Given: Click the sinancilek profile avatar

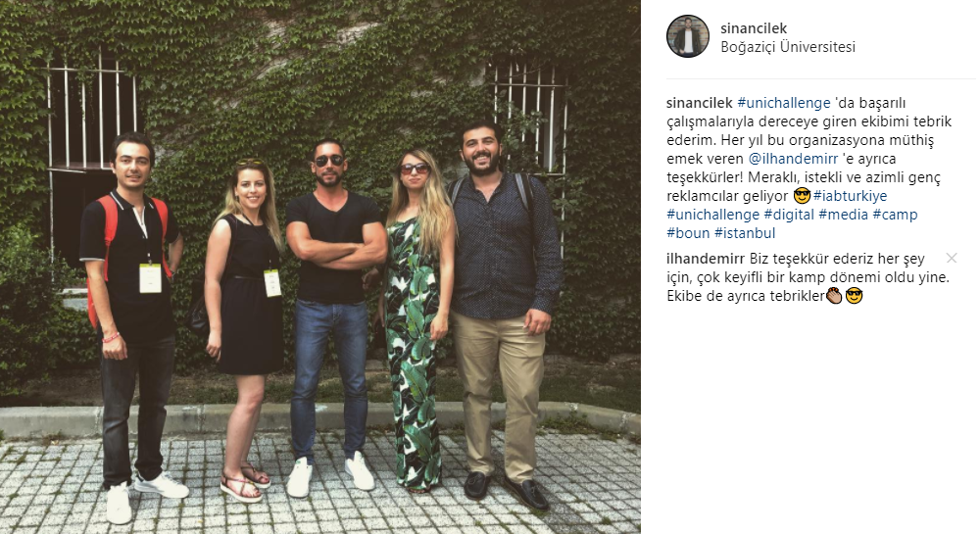Looking at the screenshot, I should [688, 36].
